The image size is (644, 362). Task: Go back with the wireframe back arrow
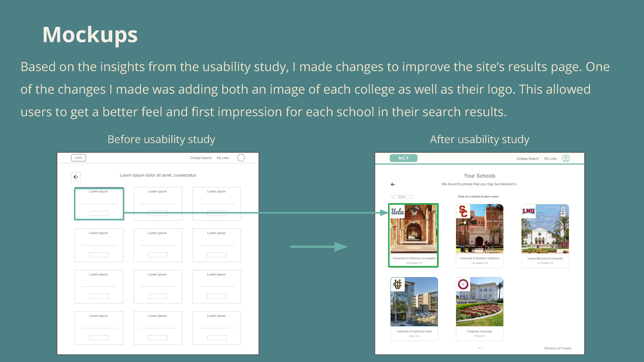coord(76,177)
